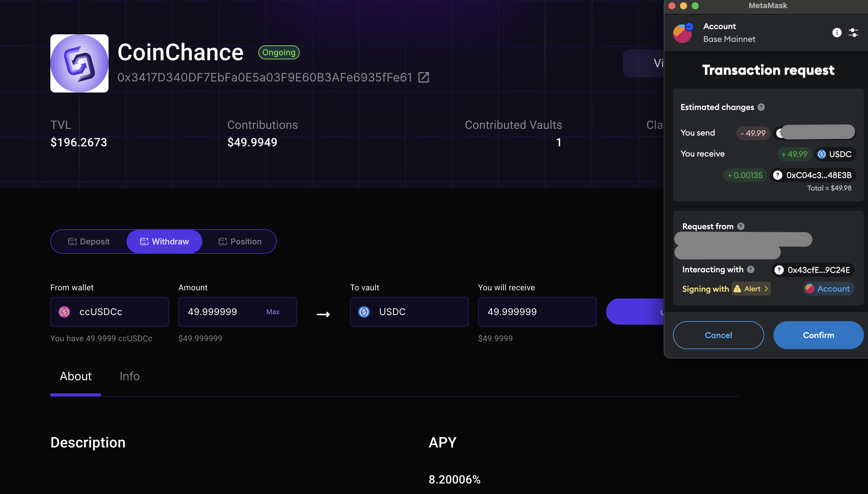Viewport: 868px width, 494px height.
Task: Confirm the MetaMask transaction
Action: pos(818,335)
